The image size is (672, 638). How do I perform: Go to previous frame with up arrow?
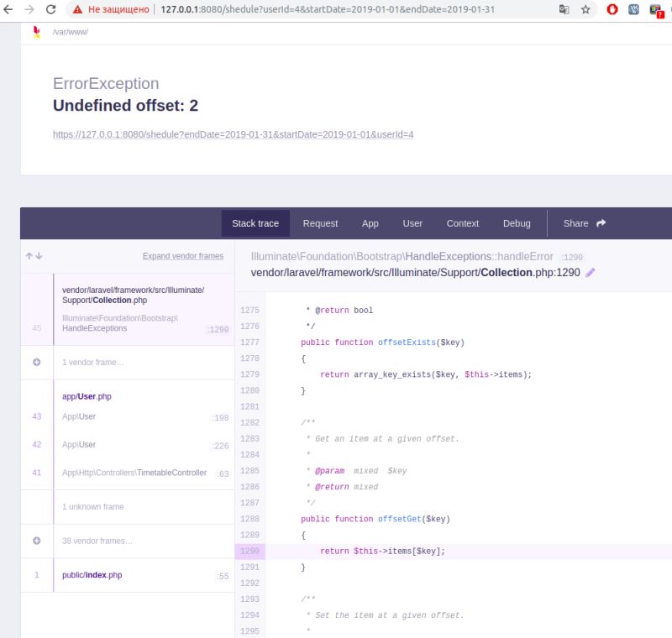(29, 256)
